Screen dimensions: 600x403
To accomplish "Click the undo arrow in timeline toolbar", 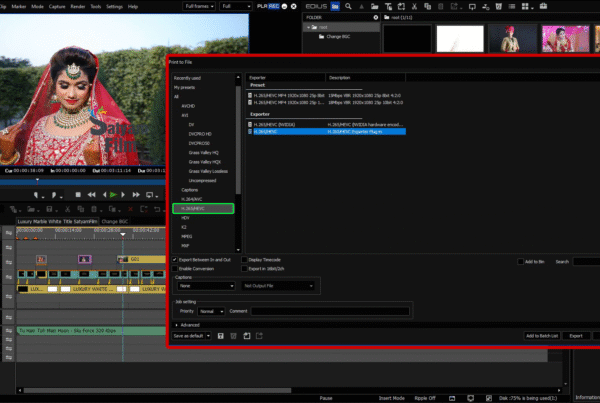I will [x=157, y=209].
